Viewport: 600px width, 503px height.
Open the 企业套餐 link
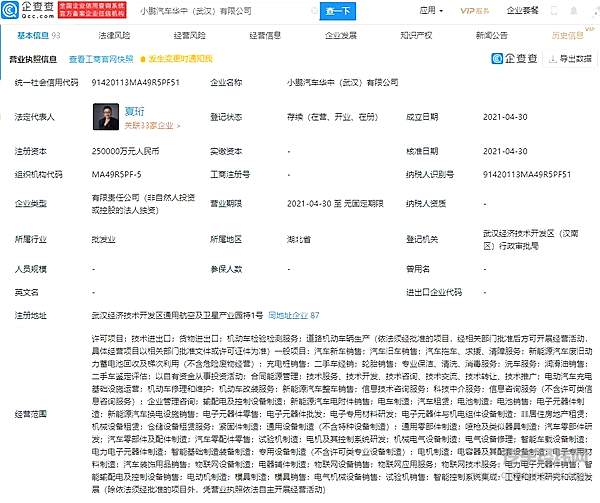click(522, 11)
